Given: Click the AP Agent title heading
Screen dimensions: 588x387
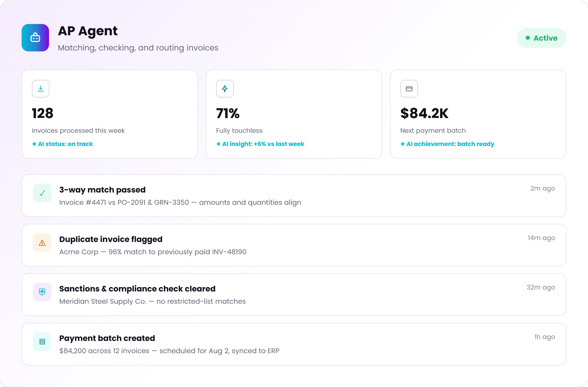Looking at the screenshot, I should click(88, 31).
